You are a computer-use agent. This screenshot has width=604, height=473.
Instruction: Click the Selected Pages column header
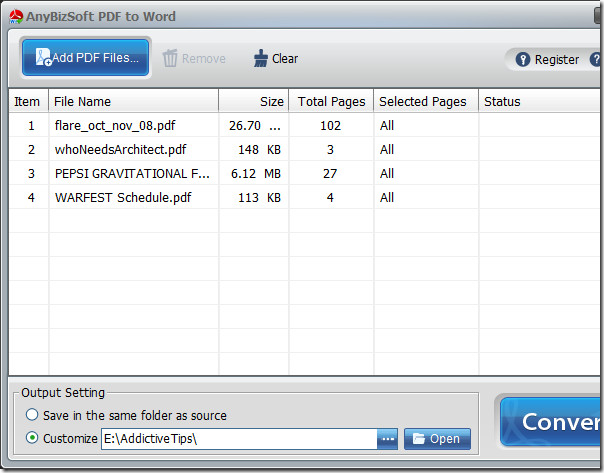[426, 101]
